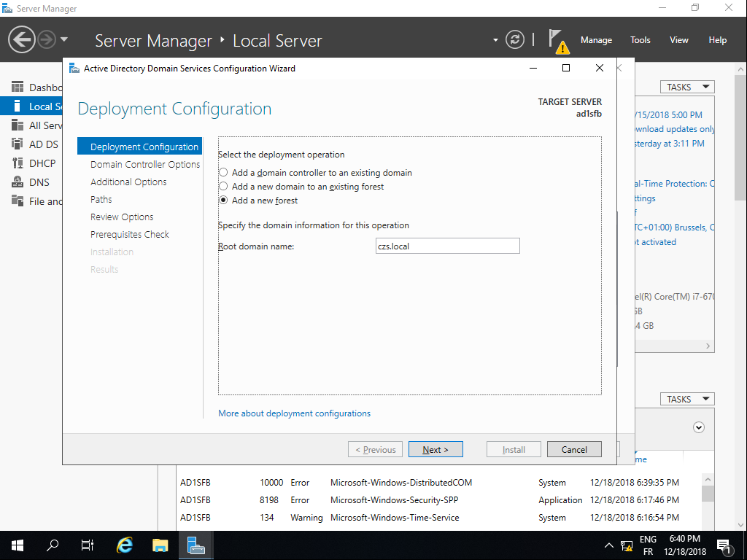Click the Next button in wizard

click(436, 450)
